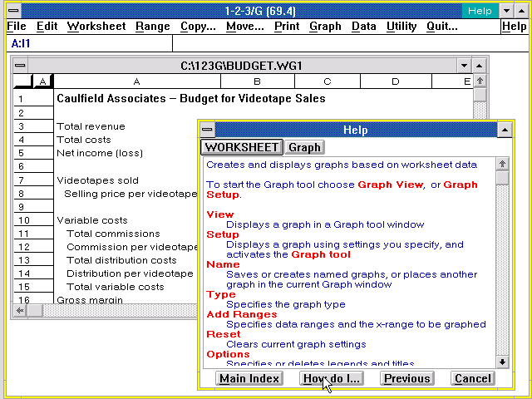This screenshot has width=532, height=399.
Task: Follow the Name topic link
Action: [223, 264]
